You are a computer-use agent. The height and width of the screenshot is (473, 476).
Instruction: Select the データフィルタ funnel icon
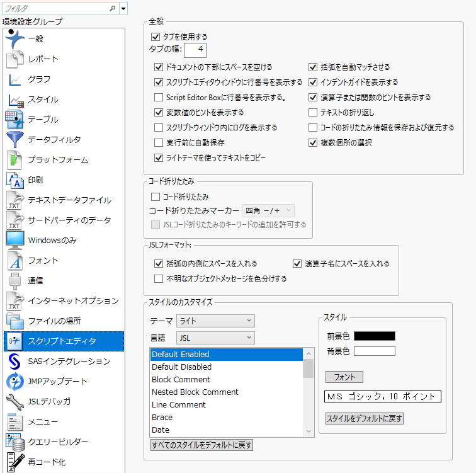[14, 139]
